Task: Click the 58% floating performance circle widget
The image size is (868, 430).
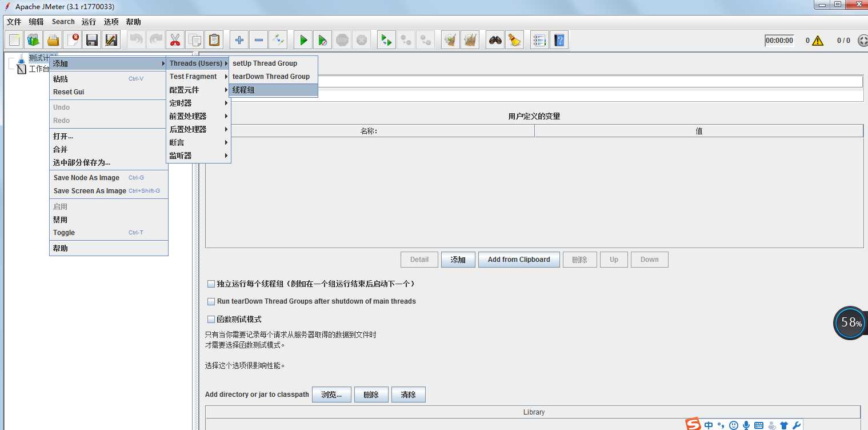Action: point(850,323)
